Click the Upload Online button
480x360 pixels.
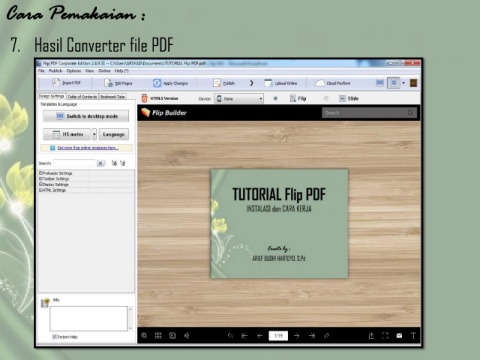(x=280, y=83)
